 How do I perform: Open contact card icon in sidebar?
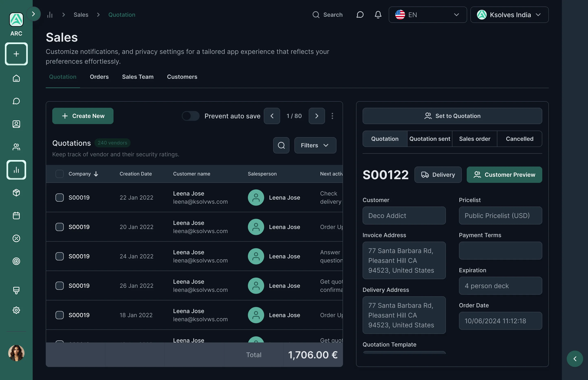[16, 124]
